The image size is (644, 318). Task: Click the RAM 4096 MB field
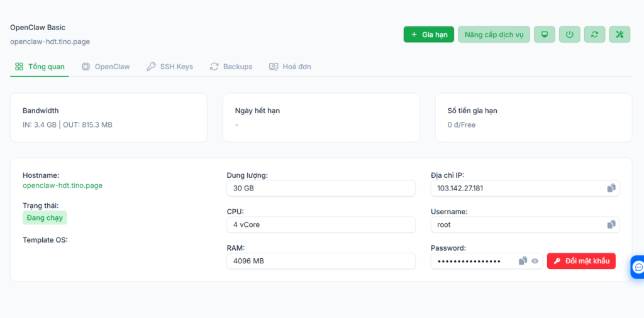[x=321, y=261]
